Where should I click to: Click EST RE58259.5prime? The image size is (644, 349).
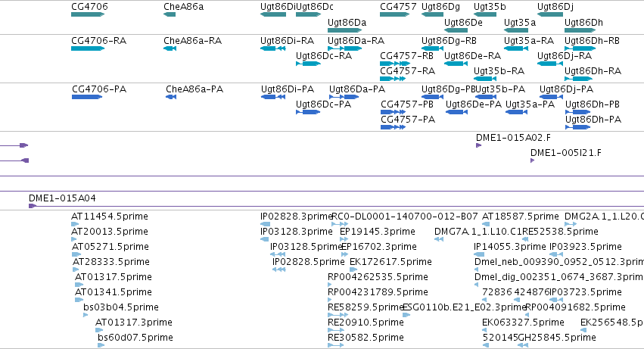(338, 315)
